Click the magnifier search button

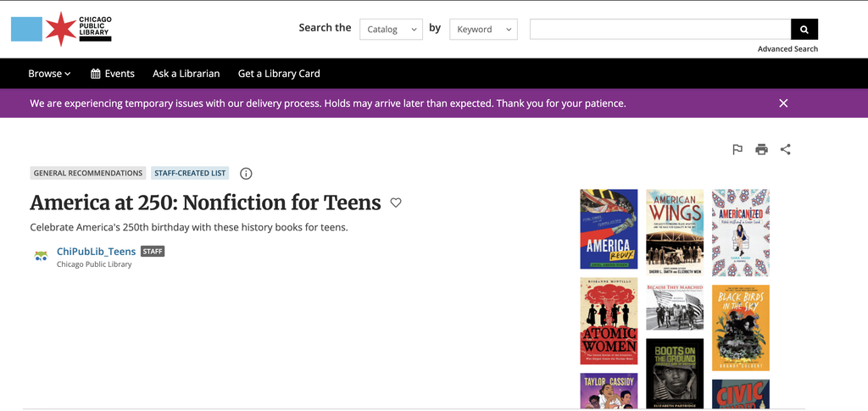[804, 30]
